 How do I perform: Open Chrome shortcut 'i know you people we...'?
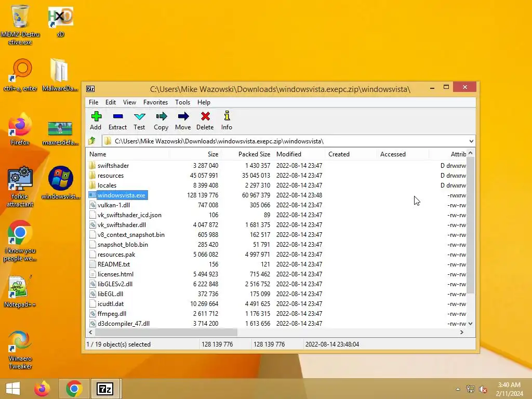(20, 241)
